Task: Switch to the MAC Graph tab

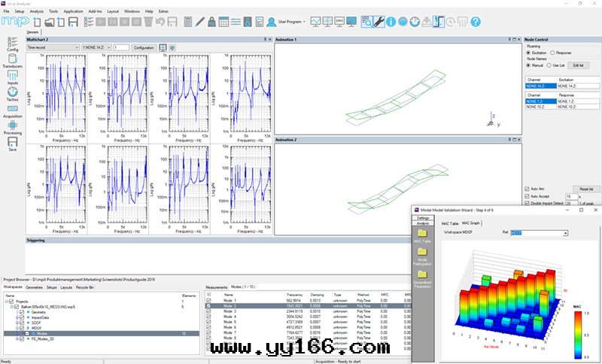Action: click(x=471, y=223)
